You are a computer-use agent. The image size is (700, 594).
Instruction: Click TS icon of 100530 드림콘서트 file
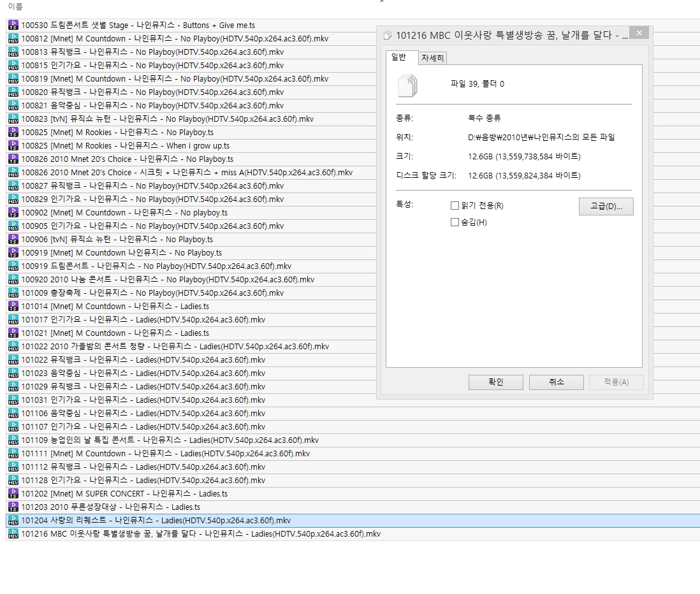point(13,25)
